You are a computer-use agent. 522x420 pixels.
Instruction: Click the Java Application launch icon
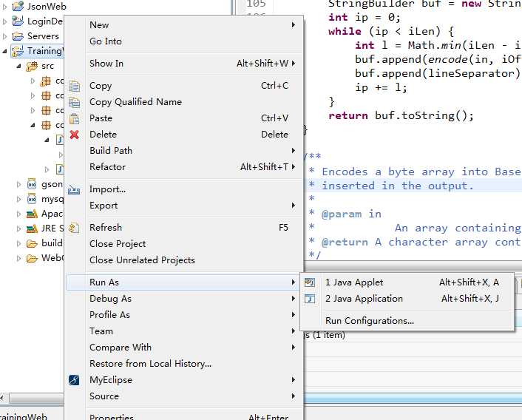click(310, 299)
